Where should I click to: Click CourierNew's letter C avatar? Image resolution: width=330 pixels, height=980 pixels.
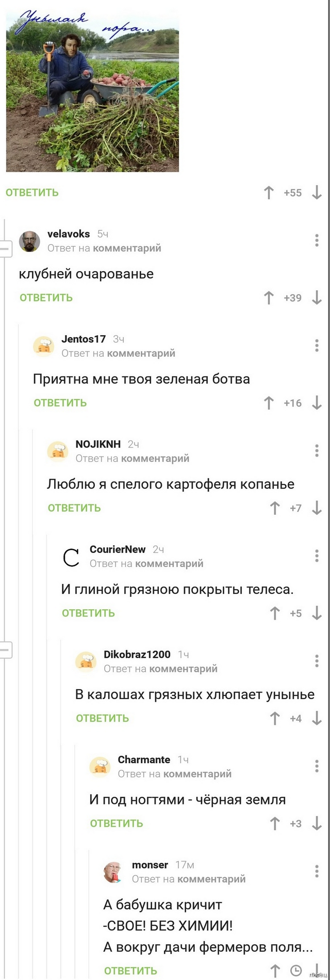coord(71,557)
